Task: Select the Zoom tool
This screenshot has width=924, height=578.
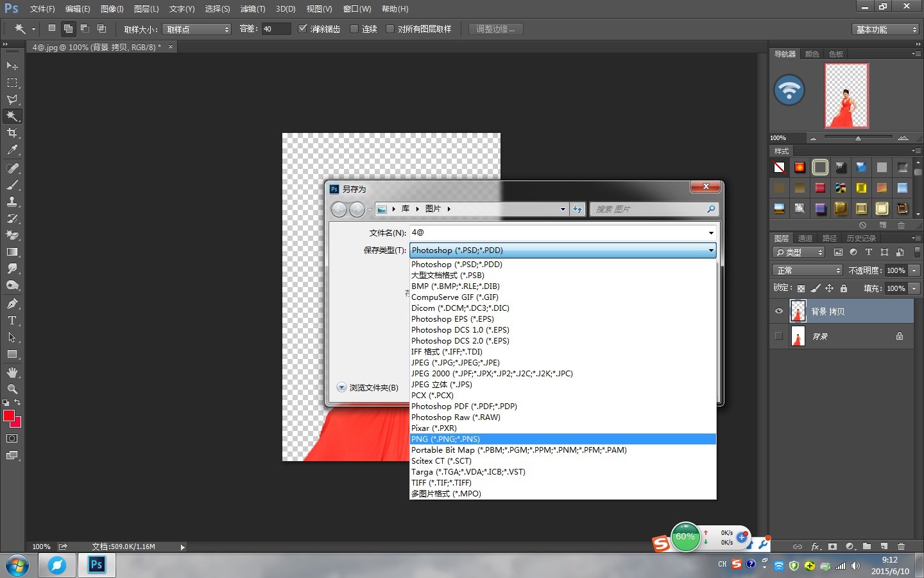Action: (x=12, y=389)
